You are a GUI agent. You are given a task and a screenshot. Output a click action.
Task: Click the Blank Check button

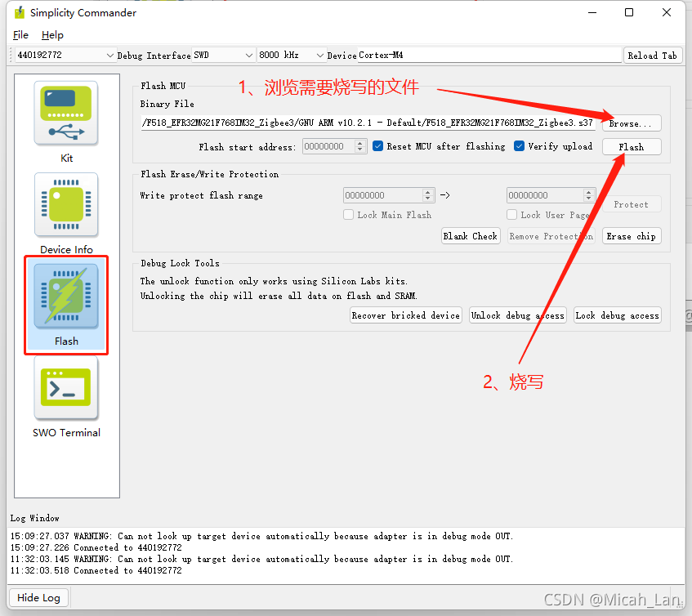471,236
